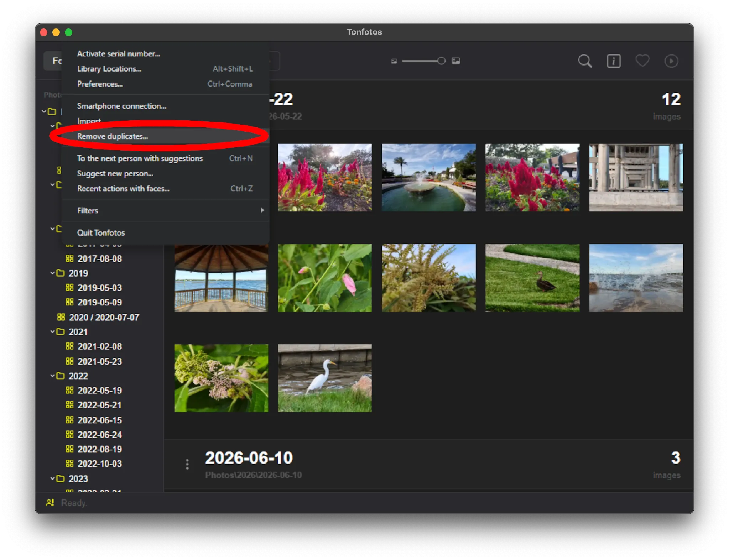The width and height of the screenshot is (729, 560).
Task: Open the milkweed buds close-up photo
Action: point(221,378)
